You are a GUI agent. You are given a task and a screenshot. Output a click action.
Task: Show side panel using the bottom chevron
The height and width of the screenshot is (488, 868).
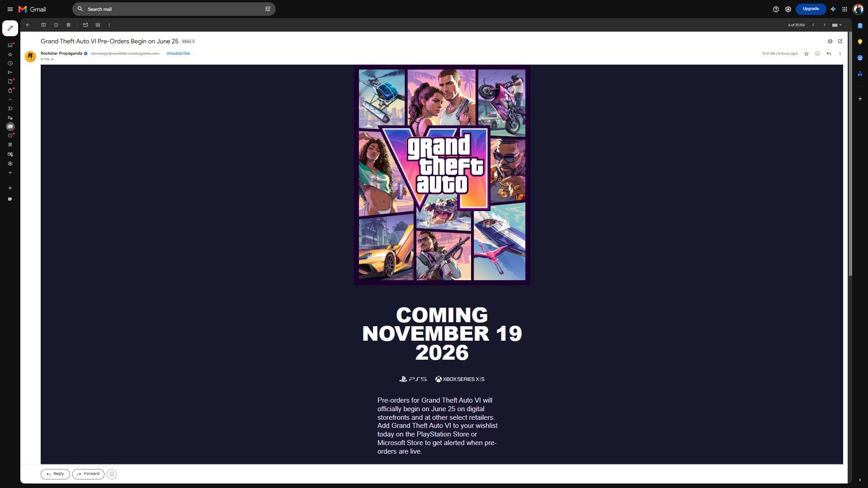click(860, 480)
